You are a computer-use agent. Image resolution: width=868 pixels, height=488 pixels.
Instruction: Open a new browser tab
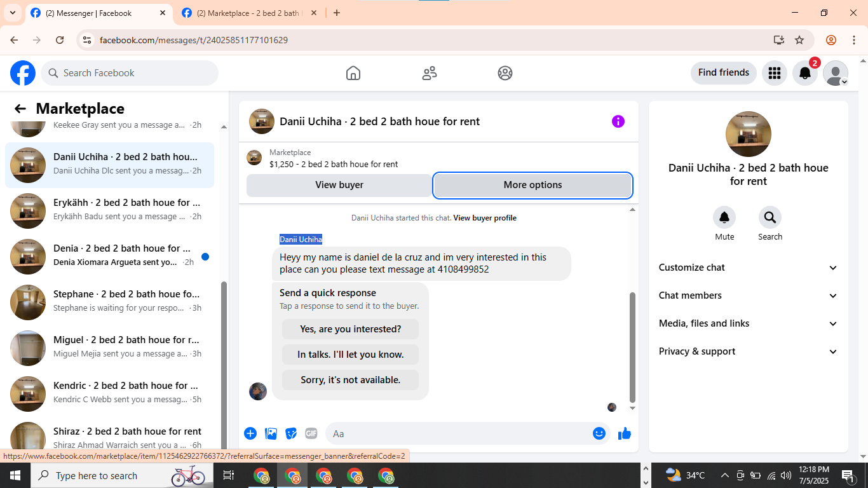pos(337,13)
